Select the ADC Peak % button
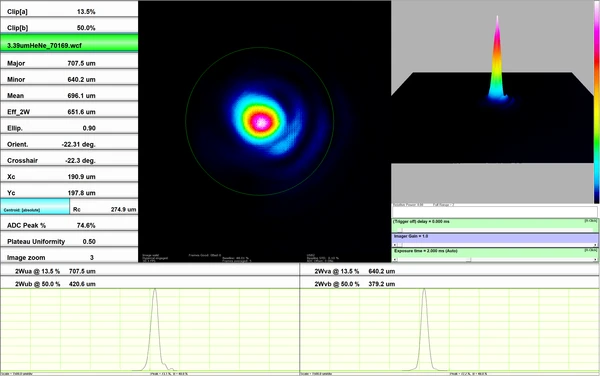The height and width of the screenshot is (376, 600). [x=69, y=225]
